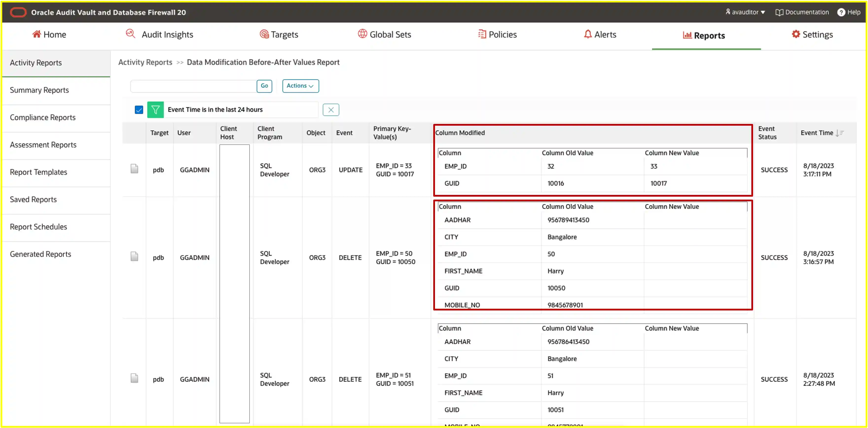Open Compliance Reports in sidebar

[56, 117]
